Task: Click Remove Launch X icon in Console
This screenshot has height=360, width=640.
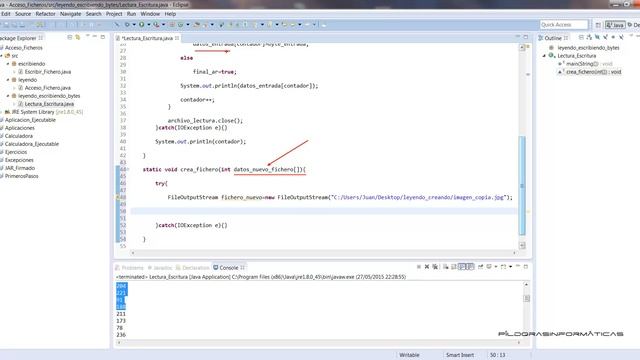Action: coord(427,267)
